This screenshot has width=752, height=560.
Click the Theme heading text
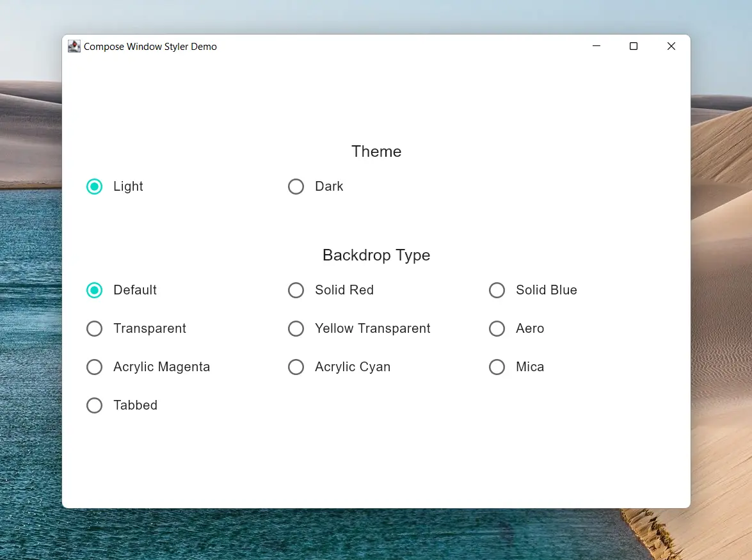(x=376, y=152)
